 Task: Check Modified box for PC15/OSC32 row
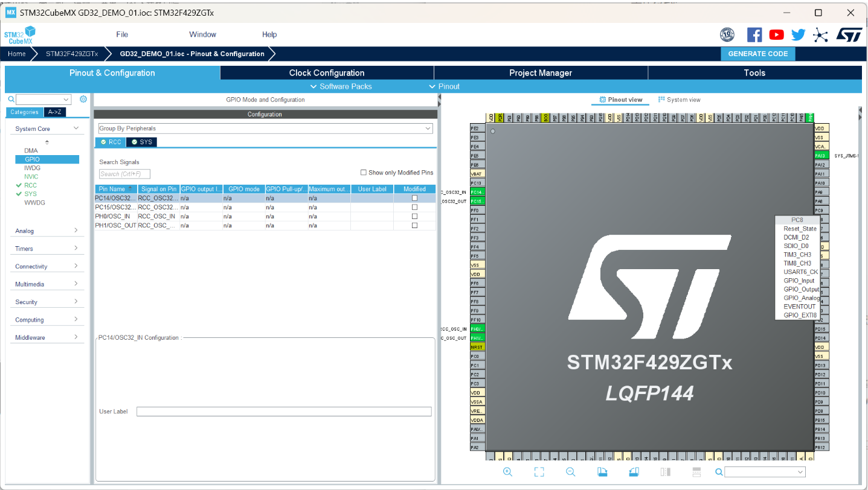414,207
